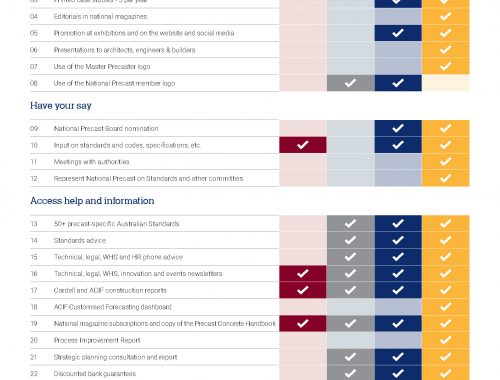
Task: Click the blue checkmark on row 05
Action: tap(398, 33)
